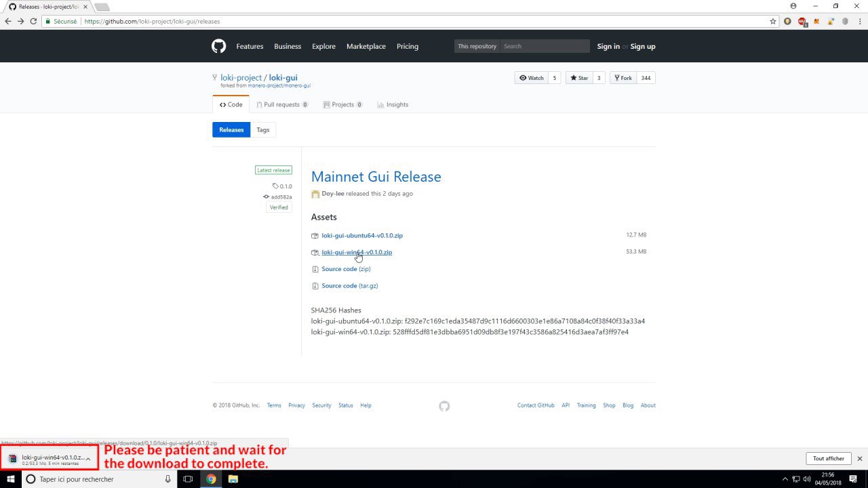This screenshot has width=868, height=488.
Task: Star the loki-gui repository
Action: (x=578, y=78)
